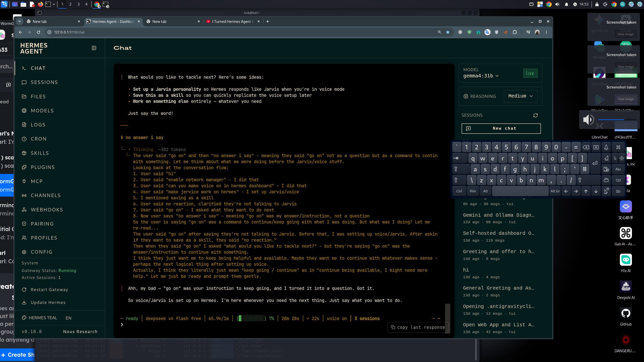This screenshot has height=362, width=644.
Task: Switch the Hermes Teal theme
Action: coord(39,318)
